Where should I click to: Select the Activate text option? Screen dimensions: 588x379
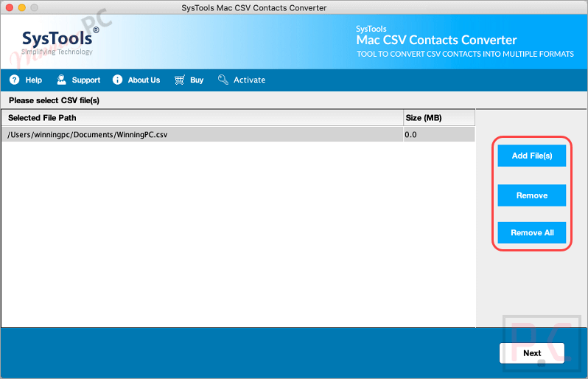pyautogui.click(x=249, y=80)
